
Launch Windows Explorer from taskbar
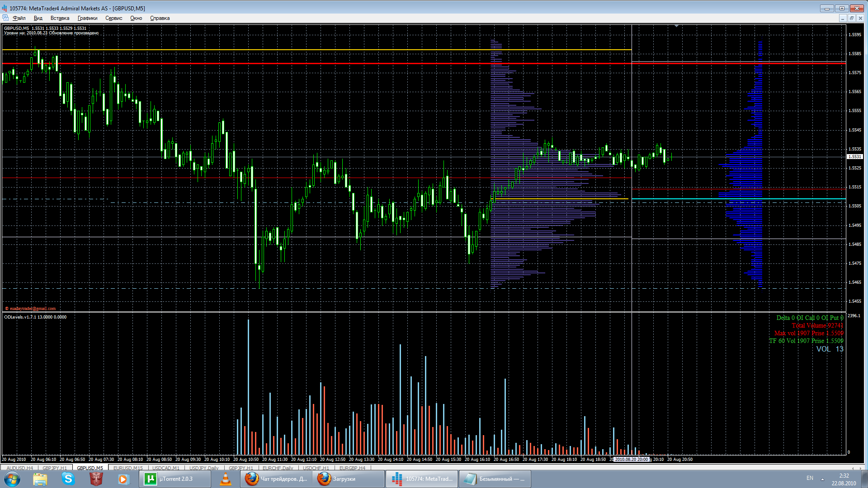(x=40, y=479)
